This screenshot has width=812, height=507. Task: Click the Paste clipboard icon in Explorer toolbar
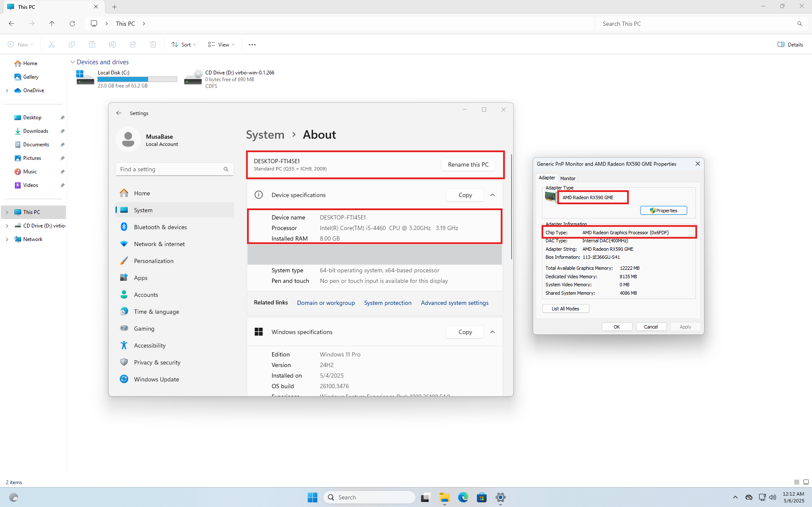[x=92, y=44]
